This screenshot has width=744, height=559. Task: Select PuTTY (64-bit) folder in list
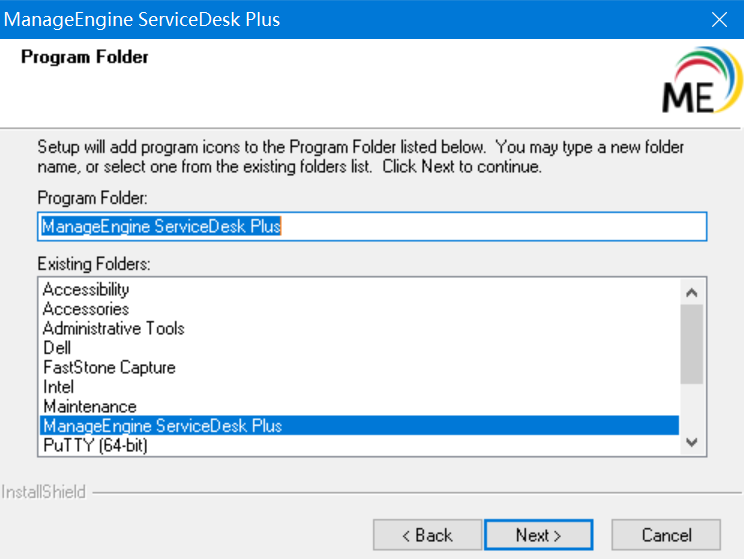click(95, 446)
